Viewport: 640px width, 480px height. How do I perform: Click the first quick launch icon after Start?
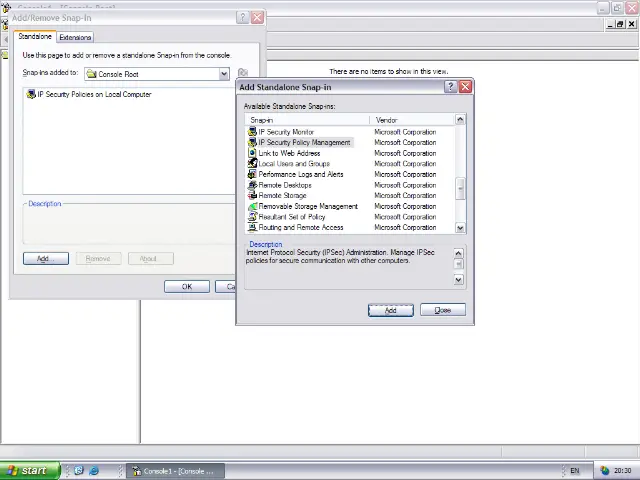tap(79, 470)
